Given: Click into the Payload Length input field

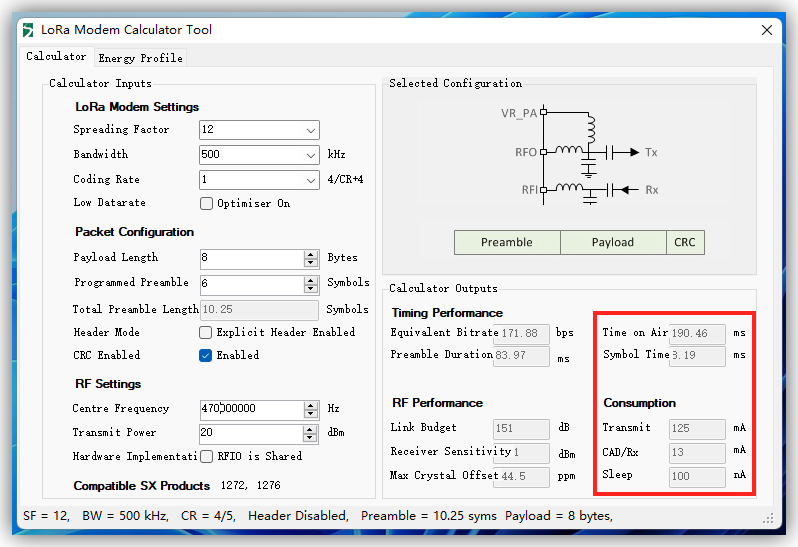Looking at the screenshot, I should 252,259.
